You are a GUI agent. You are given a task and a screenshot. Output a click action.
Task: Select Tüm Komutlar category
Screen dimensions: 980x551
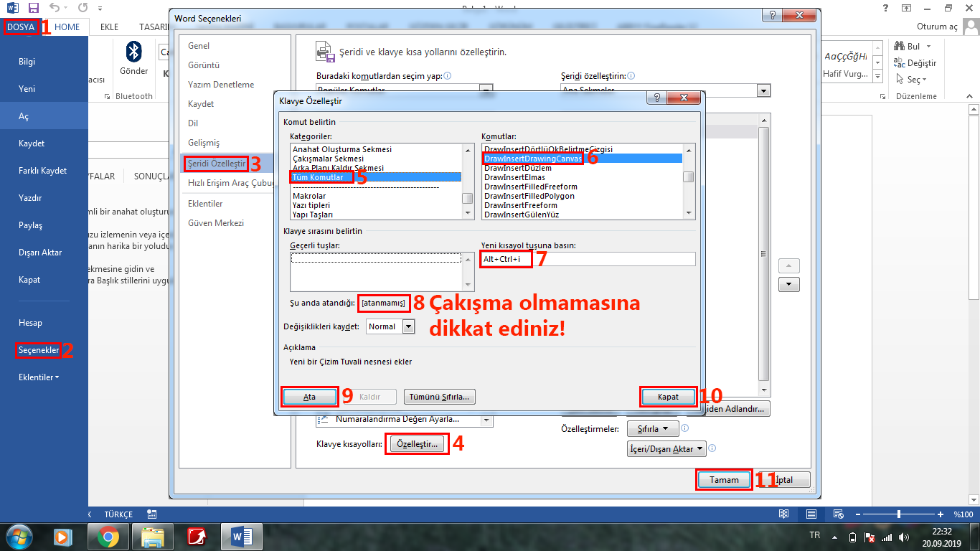(x=376, y=177)
